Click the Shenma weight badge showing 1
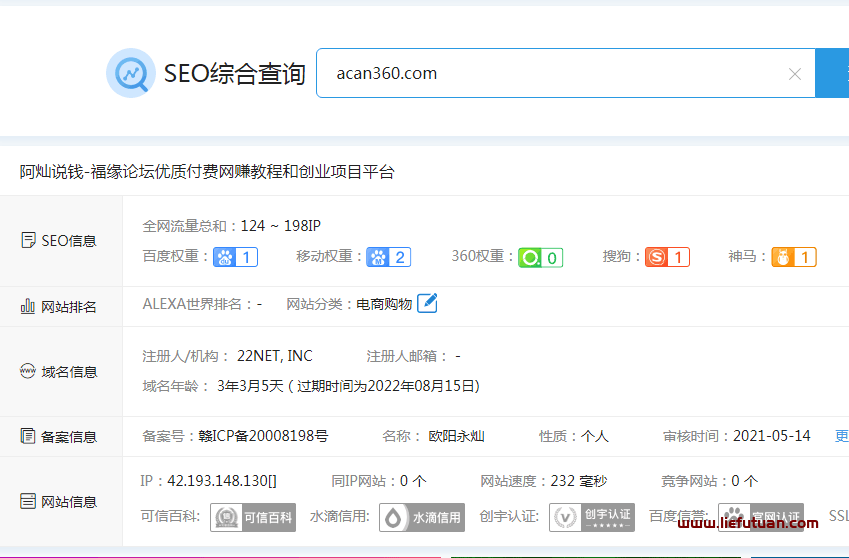 tap(794, 257)
